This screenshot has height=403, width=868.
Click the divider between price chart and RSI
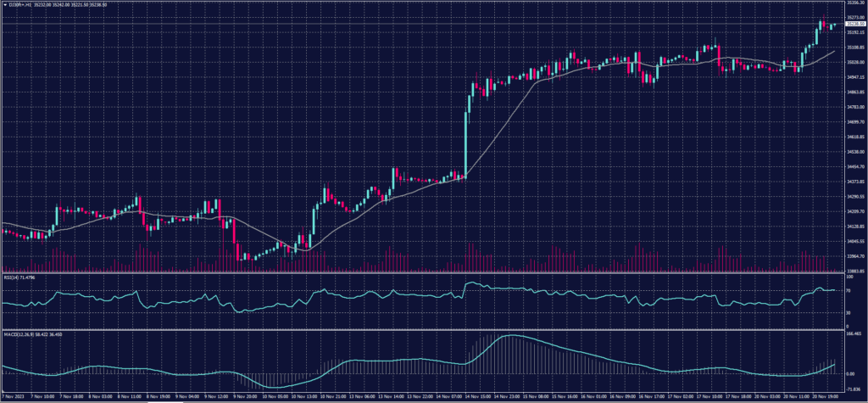[x=424, y=274]
